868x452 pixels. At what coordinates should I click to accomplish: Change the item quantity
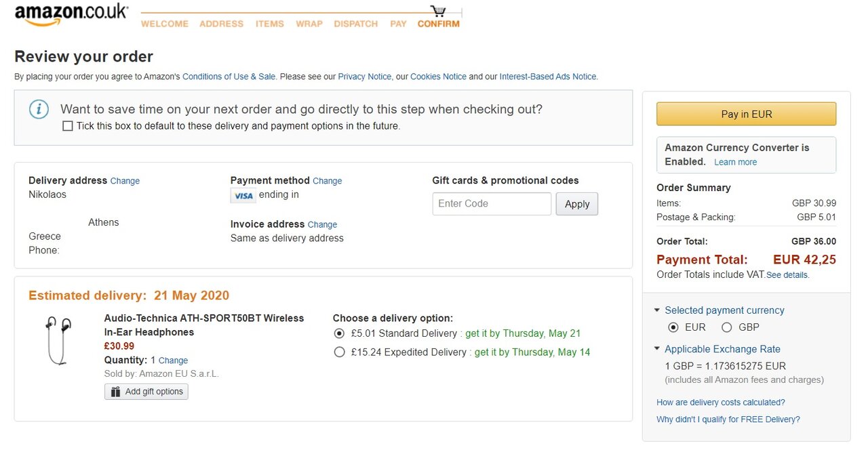[173, 361]
